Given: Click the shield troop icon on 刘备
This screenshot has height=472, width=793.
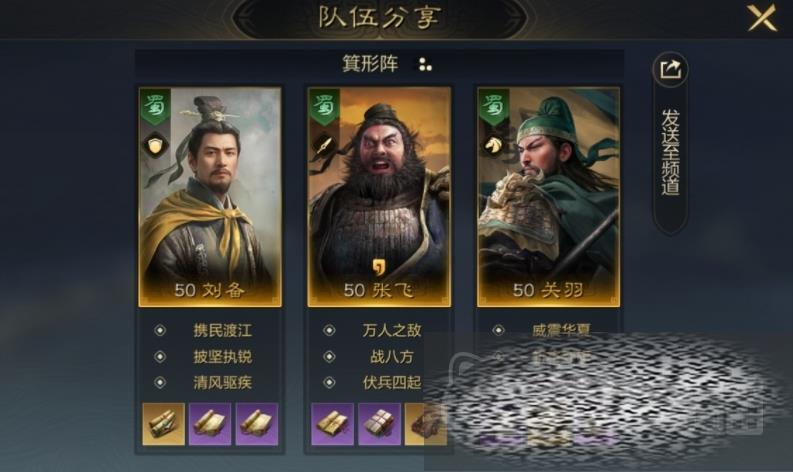Looking at the screenshot, I should point(155,146).
